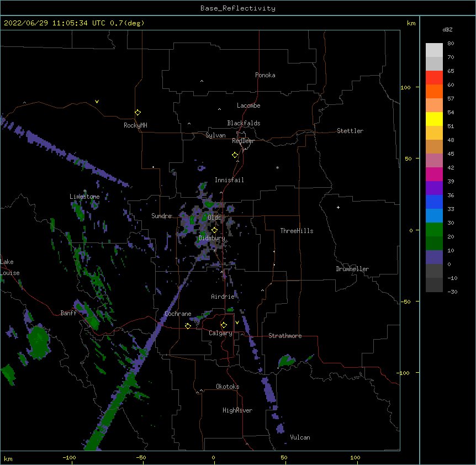476x465 pixels.
Task: Click the km unit label at top right
Action: 411,23
